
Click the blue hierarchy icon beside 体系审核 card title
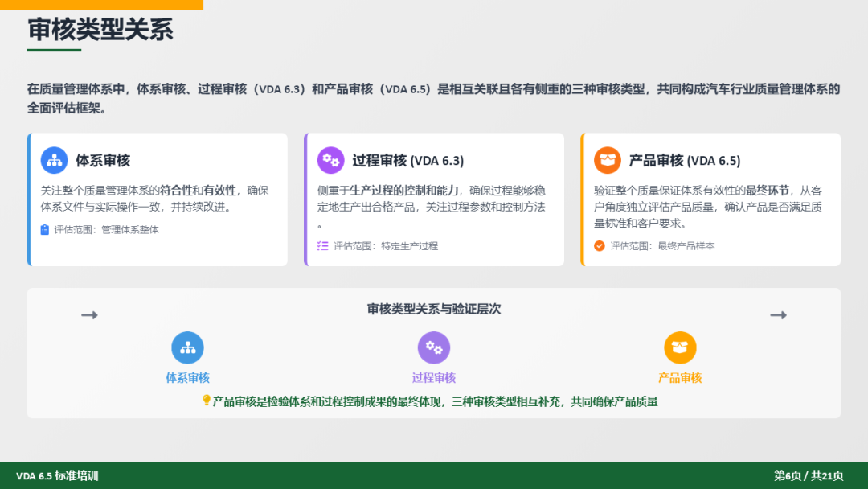click(55, 160)
